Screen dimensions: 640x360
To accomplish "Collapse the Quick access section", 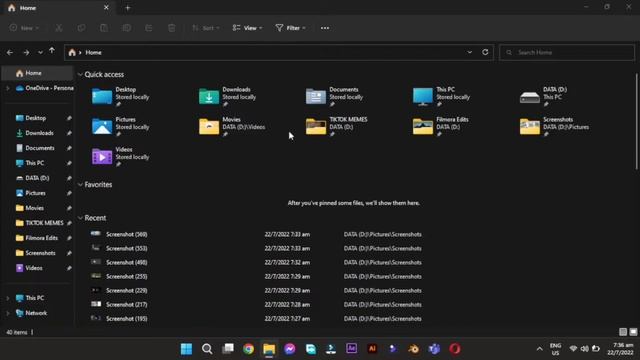I will point(80,75).
